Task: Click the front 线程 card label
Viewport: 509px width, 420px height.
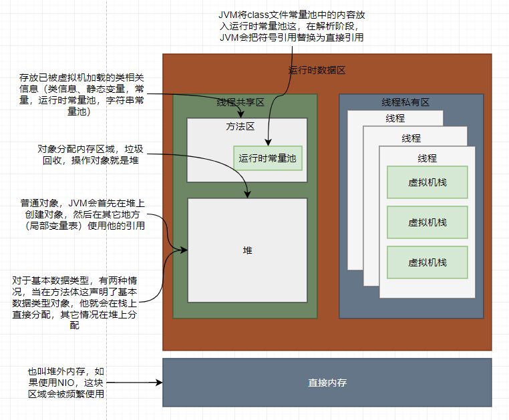Action: coord(428,158)
